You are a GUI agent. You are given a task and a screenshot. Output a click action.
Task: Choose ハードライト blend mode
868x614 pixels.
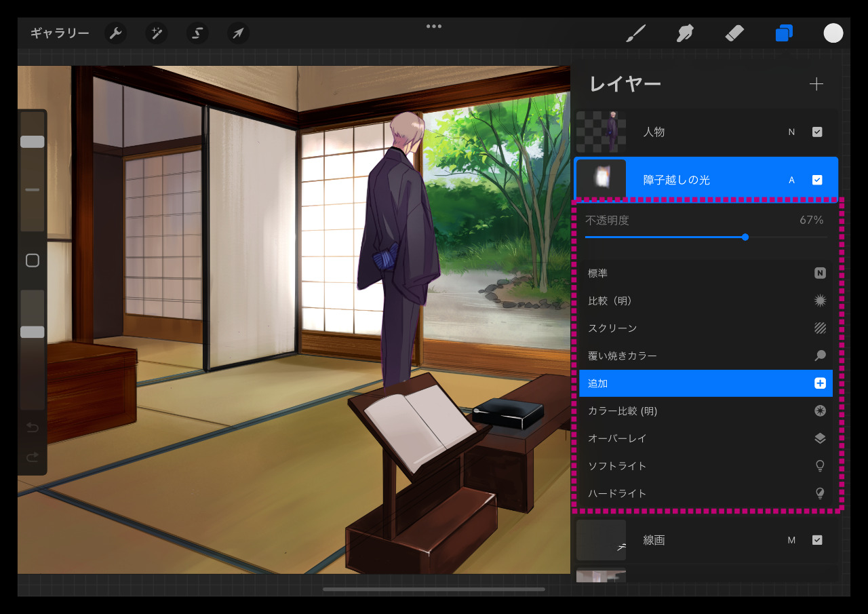pyautogui.click(x=706, y=493)
